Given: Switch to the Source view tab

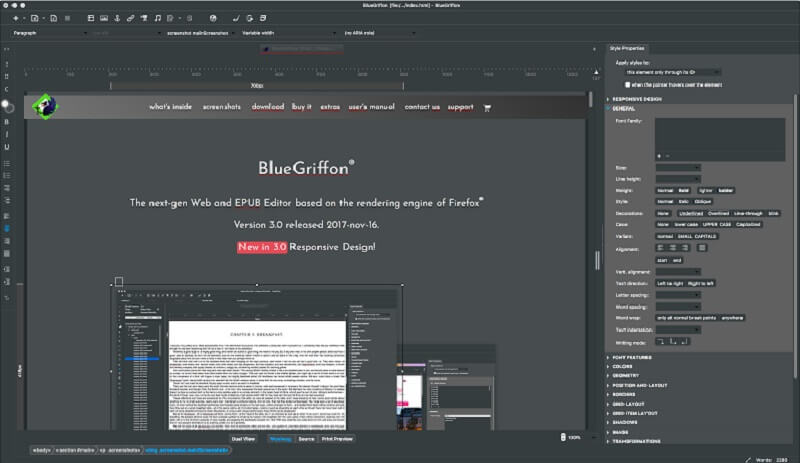Looking at the screenshot, I should coord(306,439).
